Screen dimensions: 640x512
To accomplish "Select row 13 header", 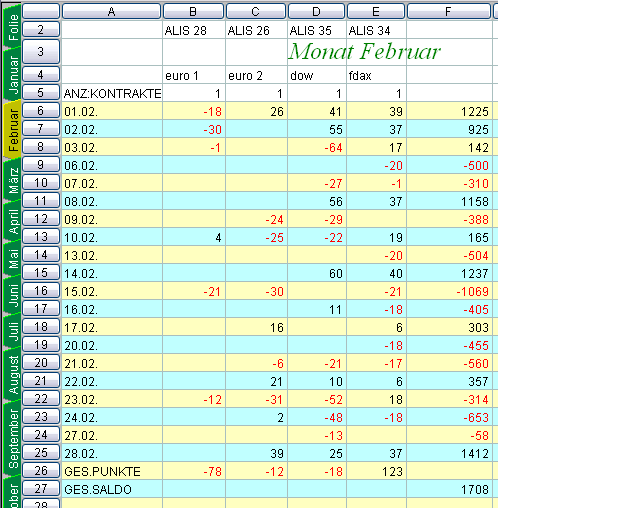I will tap(40, 237).
